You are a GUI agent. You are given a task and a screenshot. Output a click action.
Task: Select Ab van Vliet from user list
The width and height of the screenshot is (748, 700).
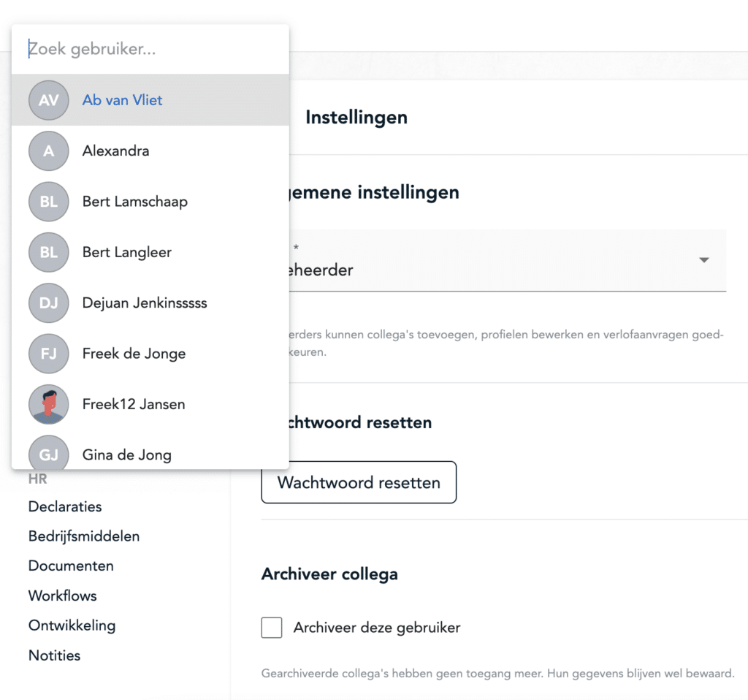click(x=150, y=99)
